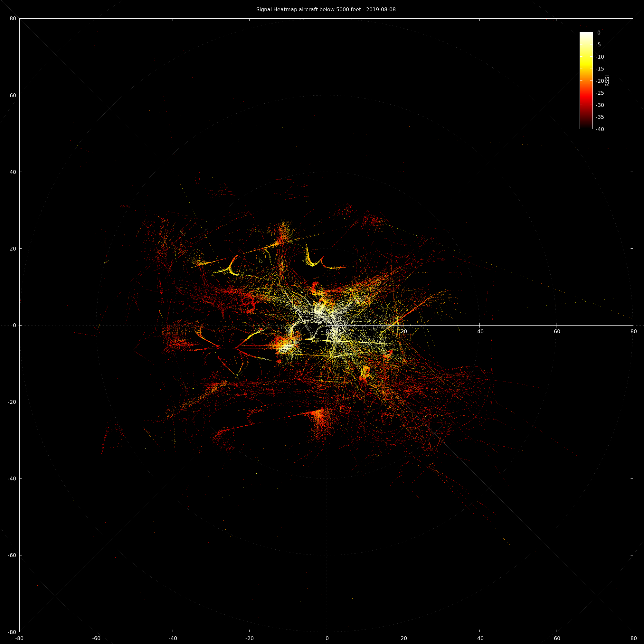Screen dimensions: 644x644
Task: Click the -40 label below the colorbar
Action: [600, 129]
